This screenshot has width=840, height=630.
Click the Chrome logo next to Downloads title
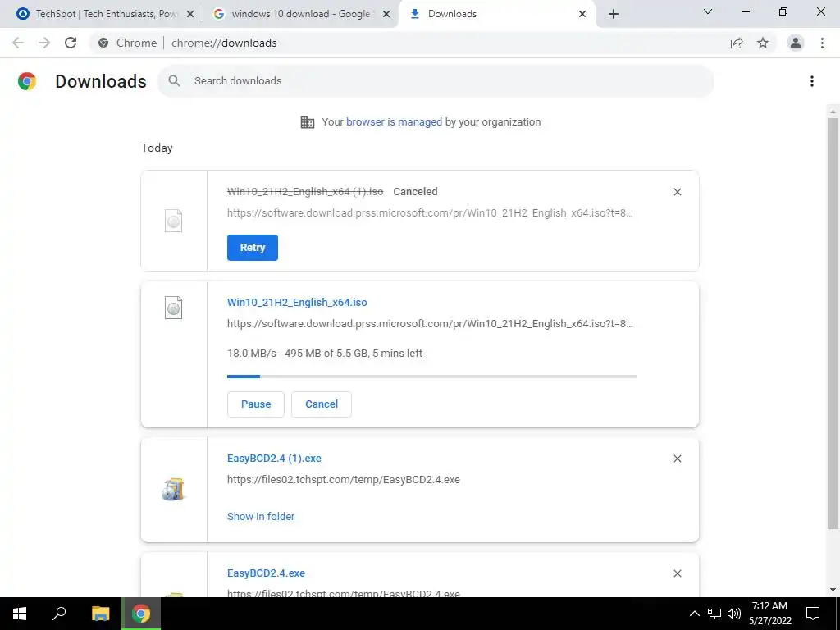(27, 81)
